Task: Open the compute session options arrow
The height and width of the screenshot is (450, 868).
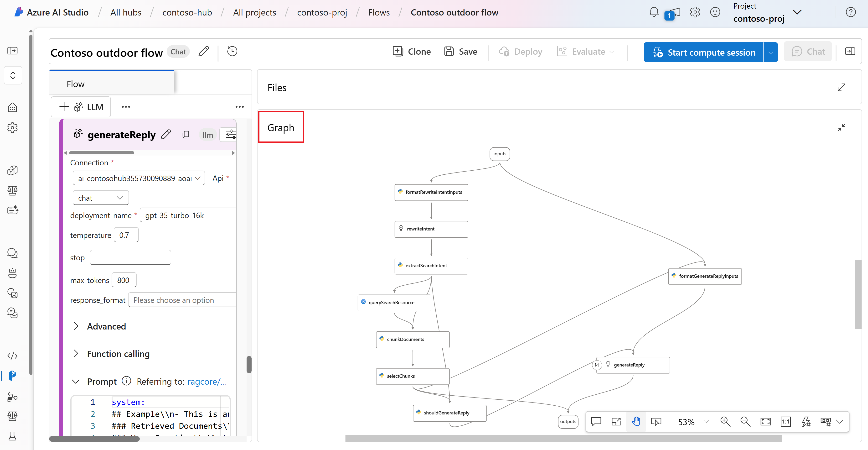Action: 770,52
